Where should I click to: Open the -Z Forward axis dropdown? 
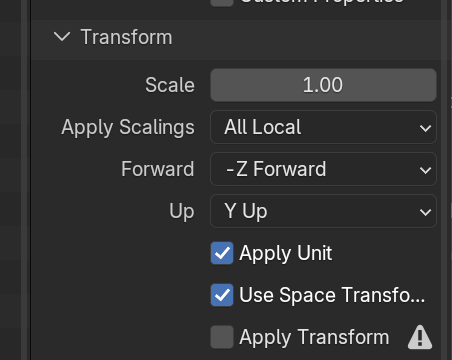[323, 169]
